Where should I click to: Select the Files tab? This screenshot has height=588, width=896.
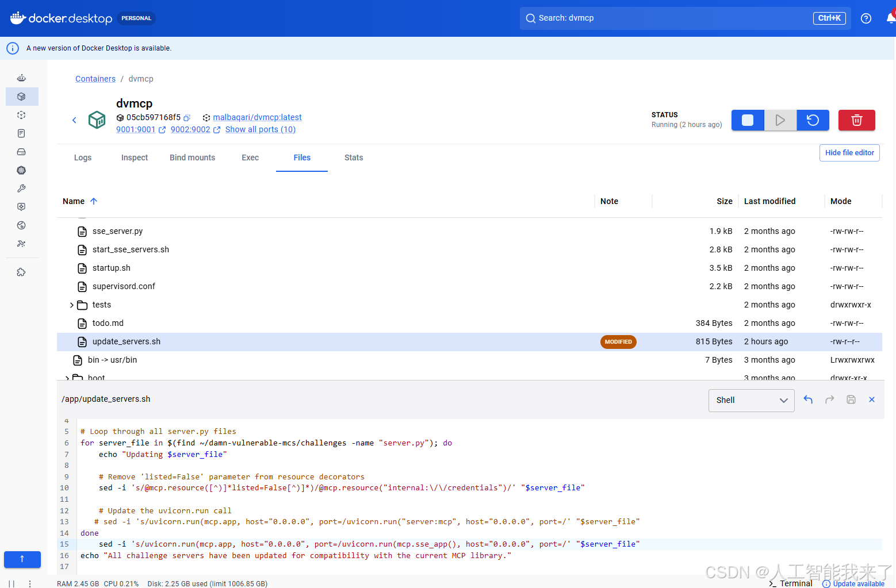[x=302, y=157]
